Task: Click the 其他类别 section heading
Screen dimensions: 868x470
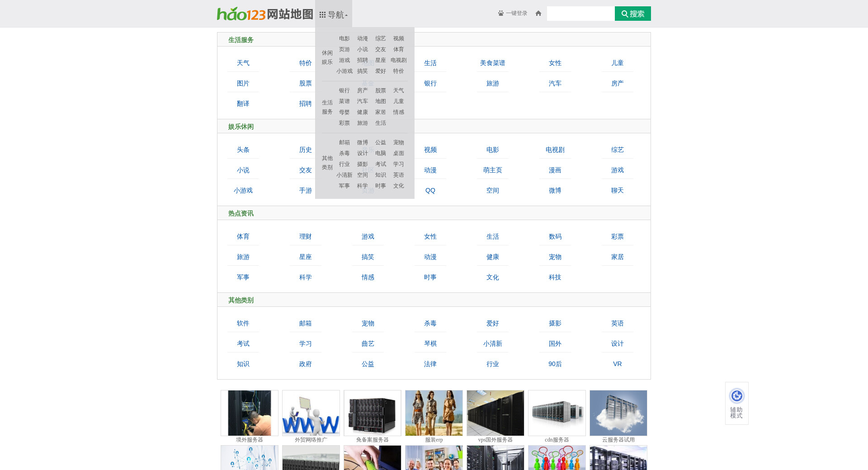Action: coord(241,300)
